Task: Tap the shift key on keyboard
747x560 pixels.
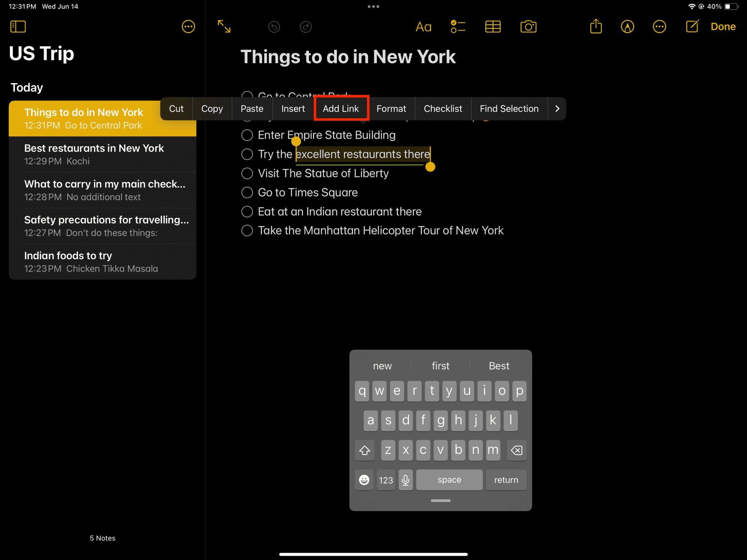Action: point(365,450)
